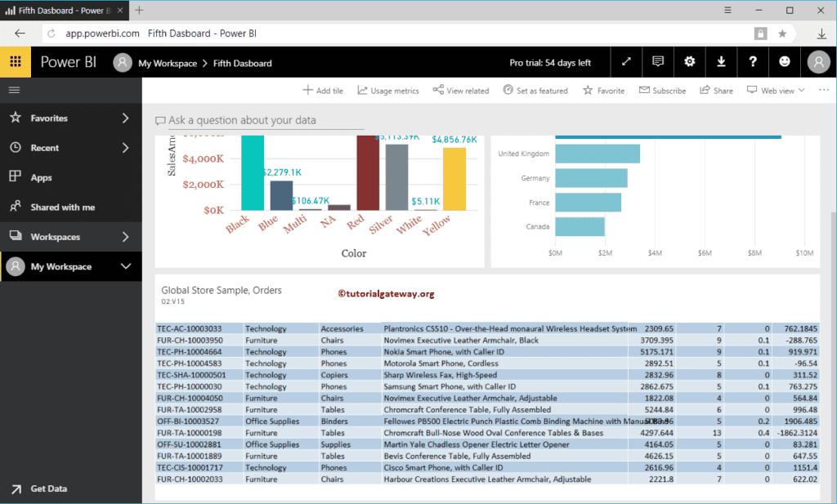Viewport: 837px width, 504px height.
Task: Open the user profile avatar icon
Action: point(817,62)
